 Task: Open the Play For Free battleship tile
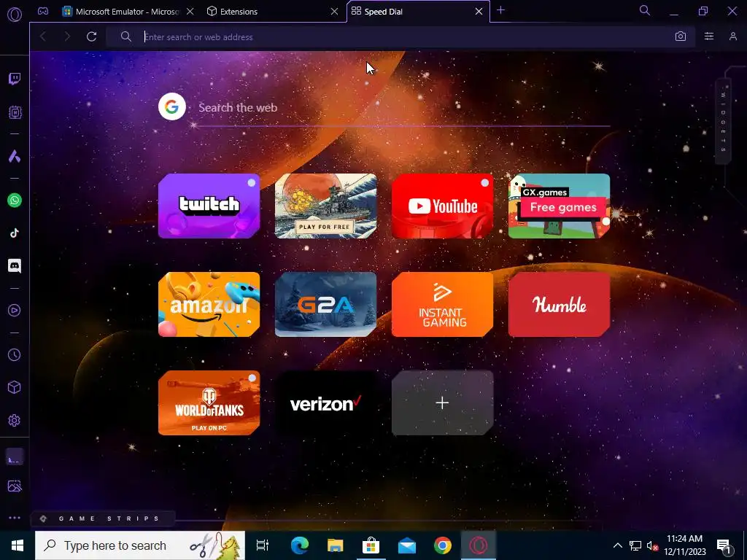tap(326, 206)
